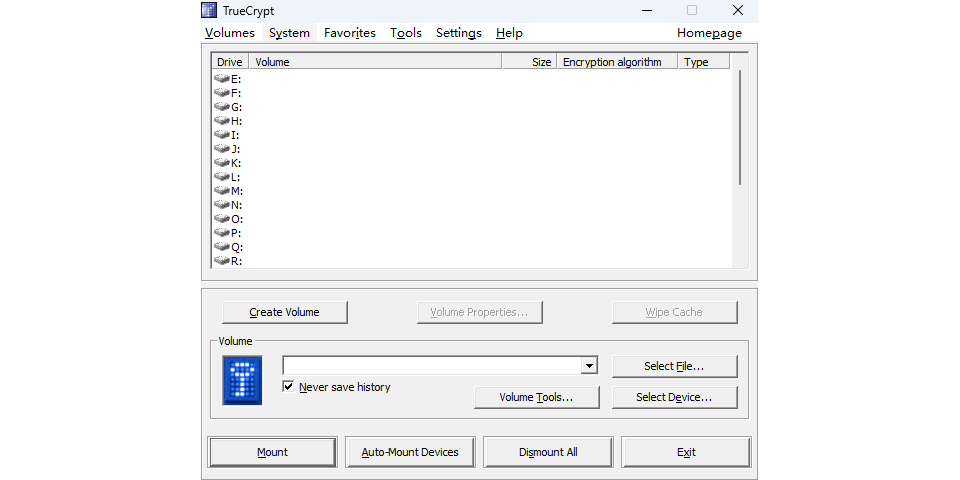Click the Wipe Cache button

[674, 312]
